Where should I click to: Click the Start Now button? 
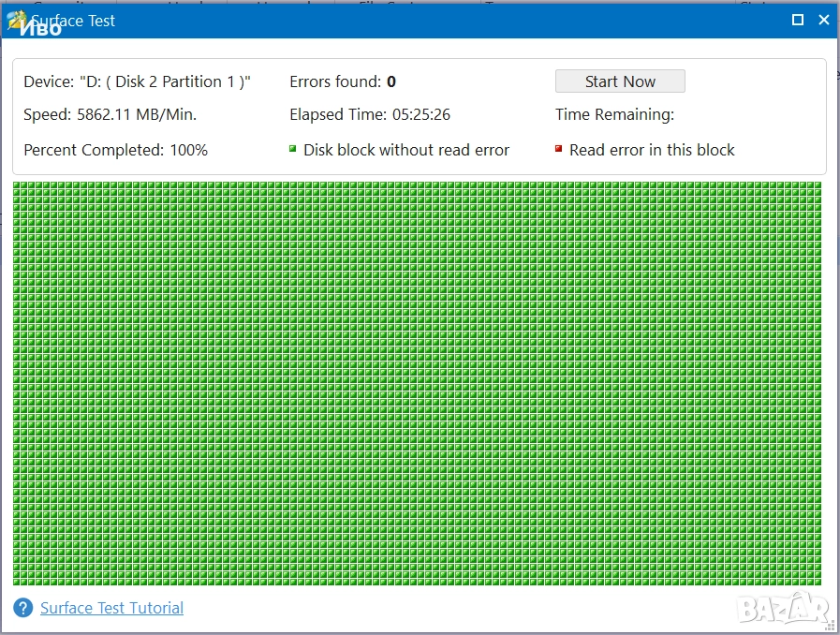[x=620, y=81]
